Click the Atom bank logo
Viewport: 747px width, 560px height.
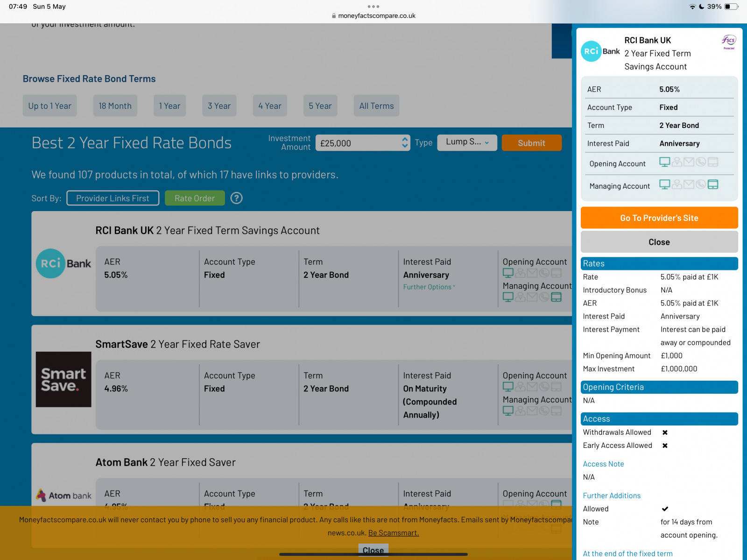63,496
